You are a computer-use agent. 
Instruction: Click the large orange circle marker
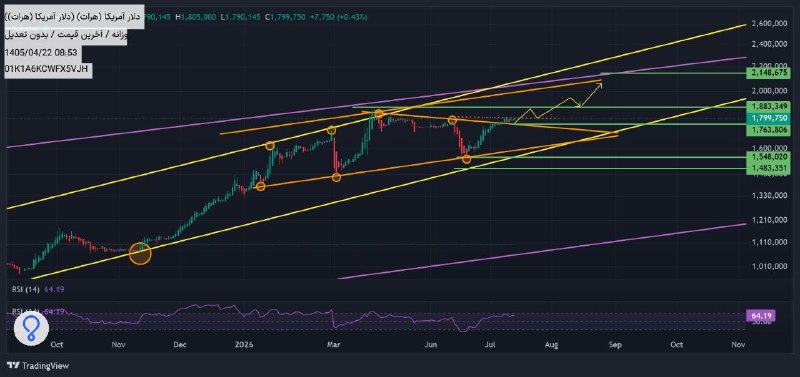[140, 253]
